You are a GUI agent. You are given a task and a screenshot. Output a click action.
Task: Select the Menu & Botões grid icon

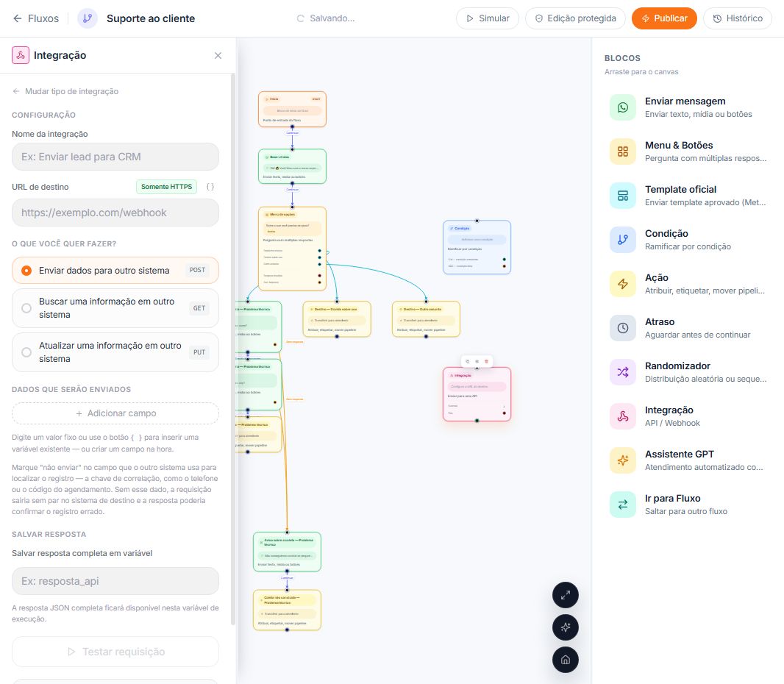pyautogui.click(x=622, y=152)
